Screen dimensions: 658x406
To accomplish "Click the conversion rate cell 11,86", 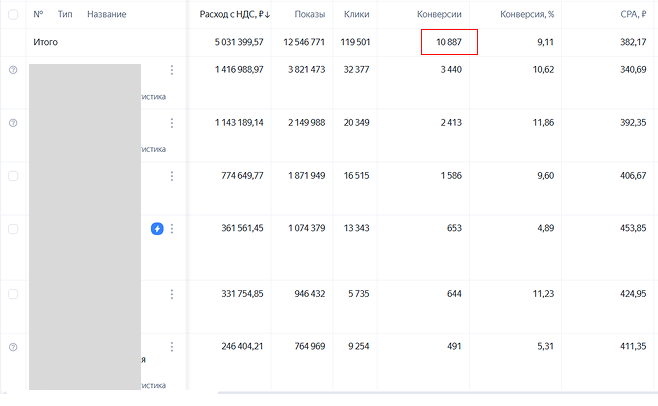I will (543, 123).
